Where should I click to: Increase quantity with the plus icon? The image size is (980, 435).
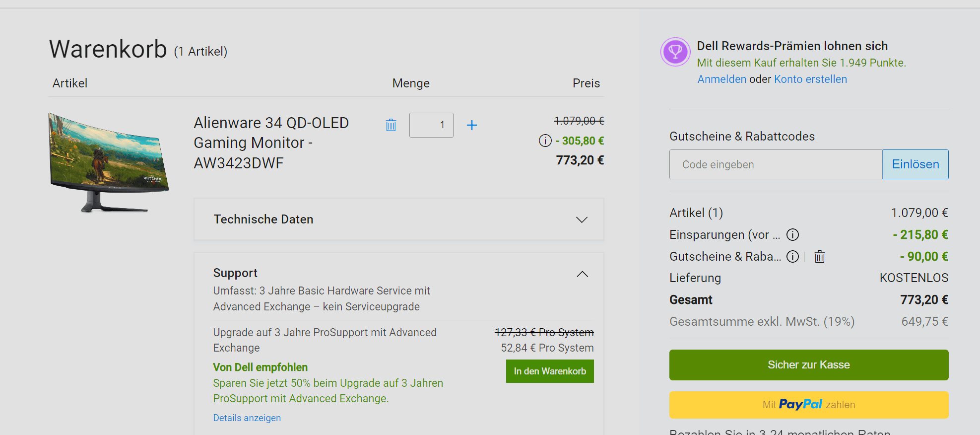(x=472, y=125)
